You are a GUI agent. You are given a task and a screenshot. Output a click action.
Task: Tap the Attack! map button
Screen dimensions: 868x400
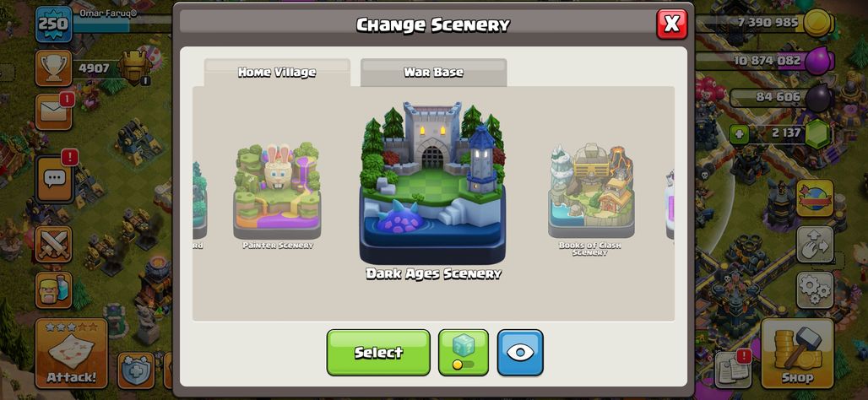click(71, 354)
